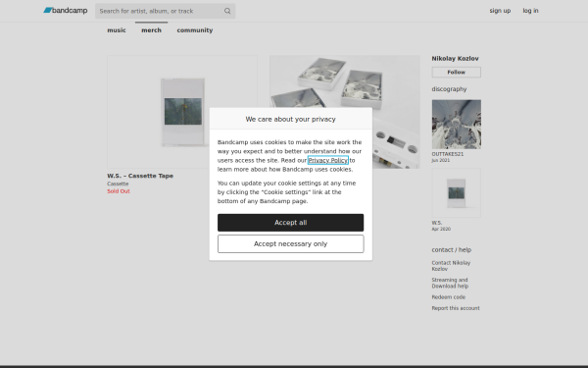Click the W.S. album title in discography
This screenshot has width=588, height=368.
click(437, 223)
